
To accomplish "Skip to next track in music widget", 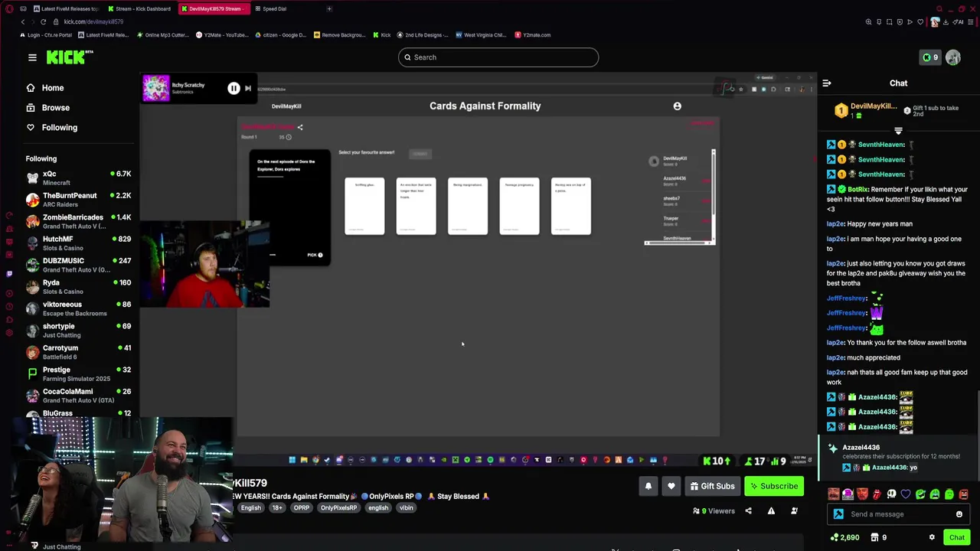I will tap(247, 89).
